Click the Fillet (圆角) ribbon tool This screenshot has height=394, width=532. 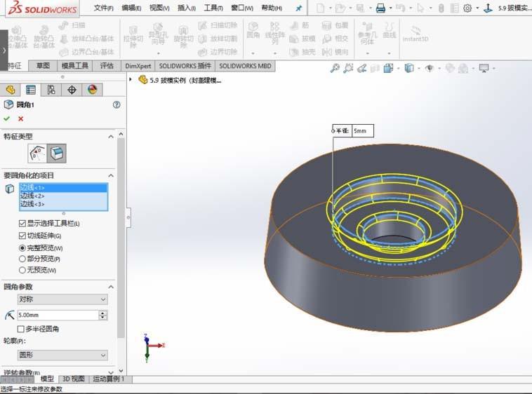point(253,30)
